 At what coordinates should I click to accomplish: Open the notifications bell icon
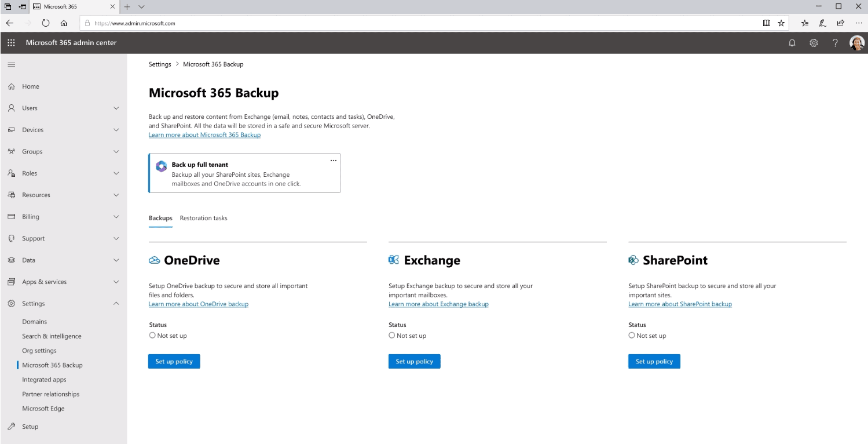tap(792, 43)
